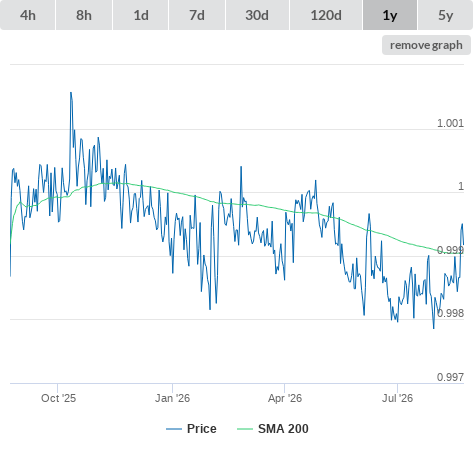The height and width of the screenshot is (455, 474).
Task: Click the highest price spike peak
Action: [71, 93]
